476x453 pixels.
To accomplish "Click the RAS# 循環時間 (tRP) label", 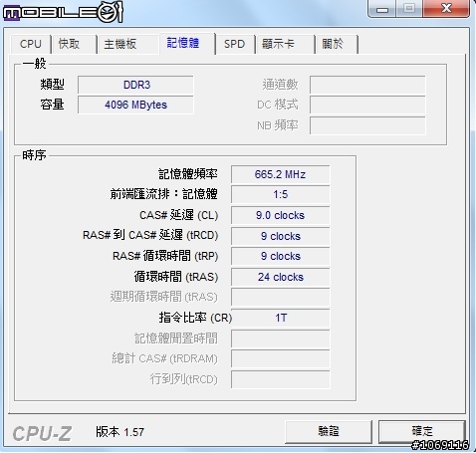I will click(x=165, y=256).
